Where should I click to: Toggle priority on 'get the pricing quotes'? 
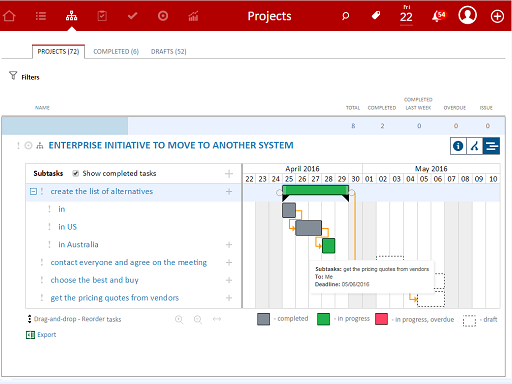(42, 298)
